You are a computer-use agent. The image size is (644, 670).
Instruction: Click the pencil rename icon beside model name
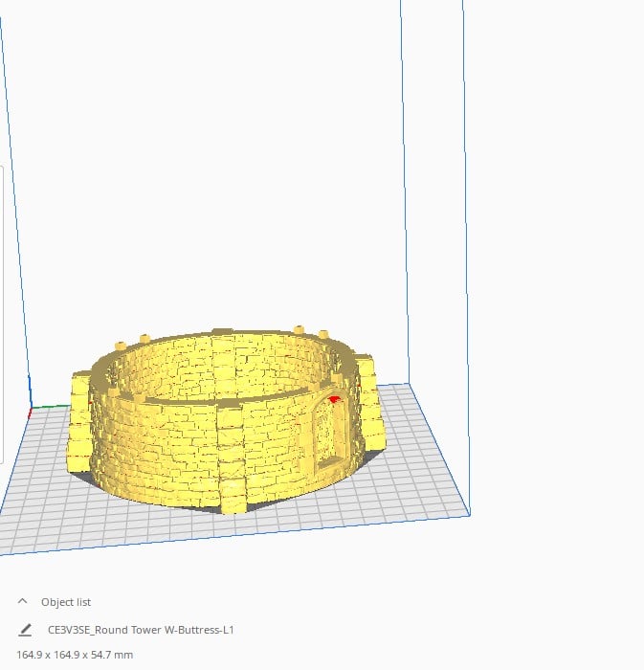point(25,630)
